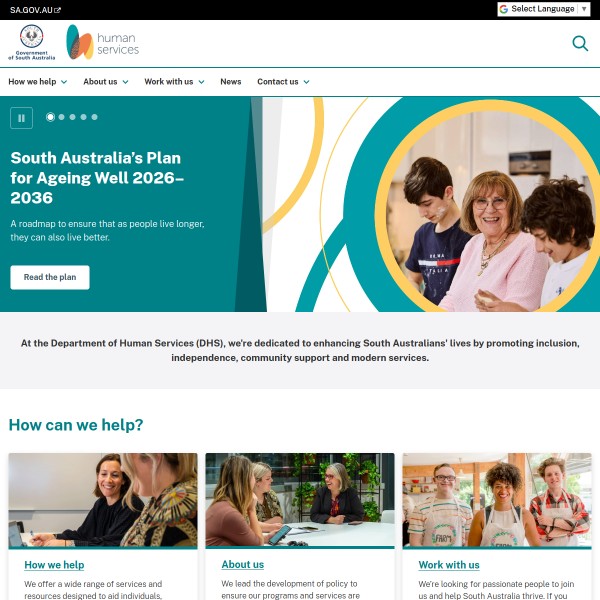Expand the How we help menu chevron
The width and height of the screenshot is (600, 600).
tap(64, 82)
